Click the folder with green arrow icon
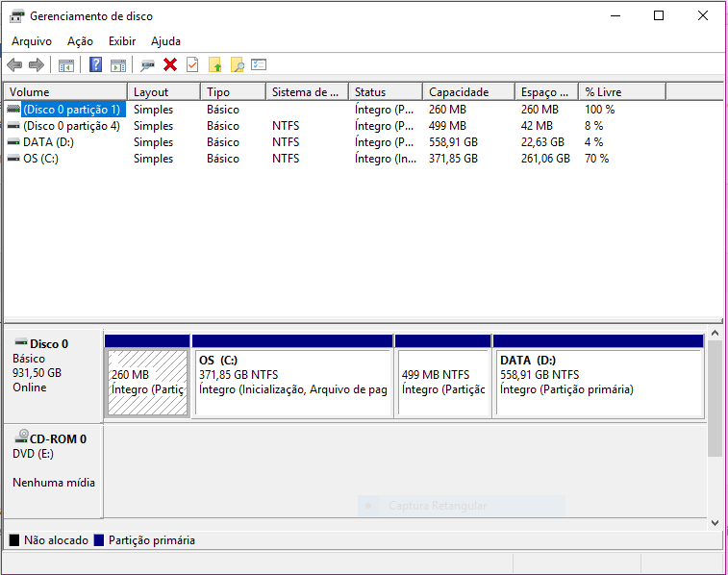Screen dimensions: 728x575 215,65
